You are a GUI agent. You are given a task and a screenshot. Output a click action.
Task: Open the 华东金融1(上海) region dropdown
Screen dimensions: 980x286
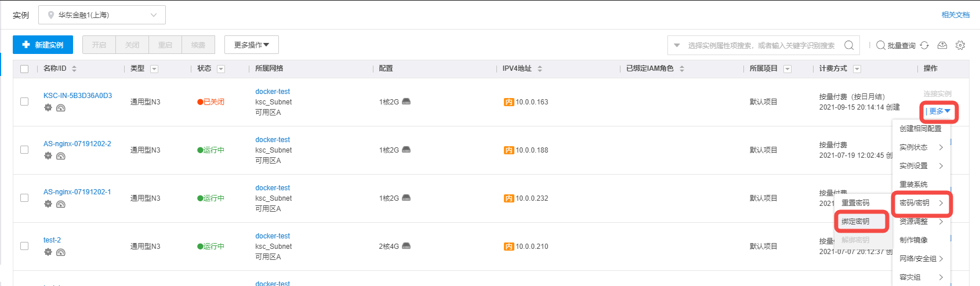[x=102, y=15]
